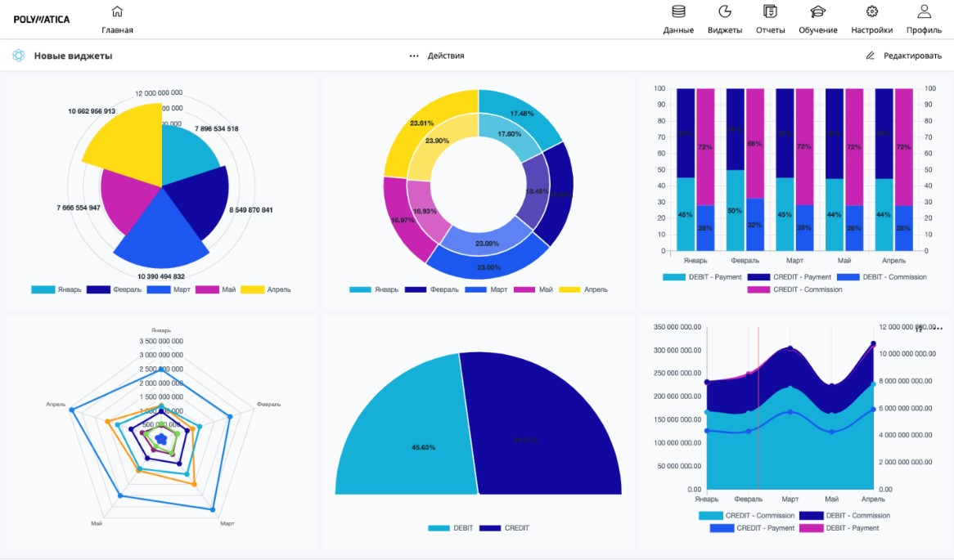Click DEBIT - Commission in the area chart legend
The image size is (954, 560).
(844, 515)
